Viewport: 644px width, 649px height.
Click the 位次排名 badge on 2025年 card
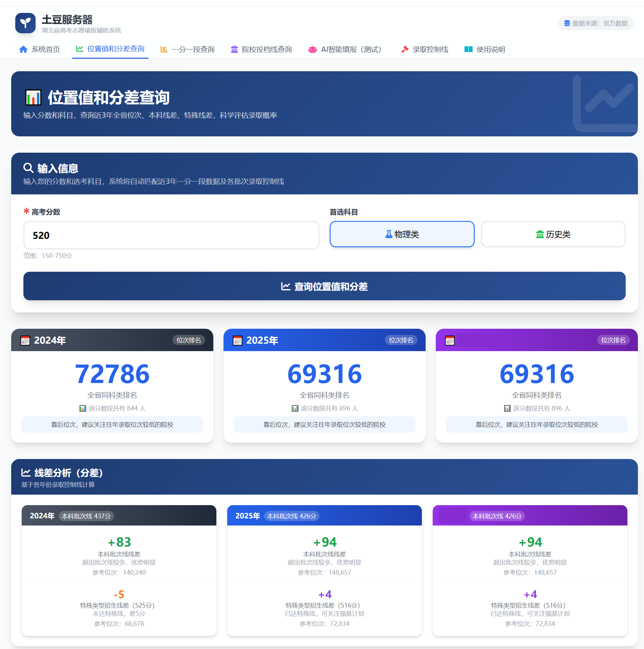click(x=401, y=340)
